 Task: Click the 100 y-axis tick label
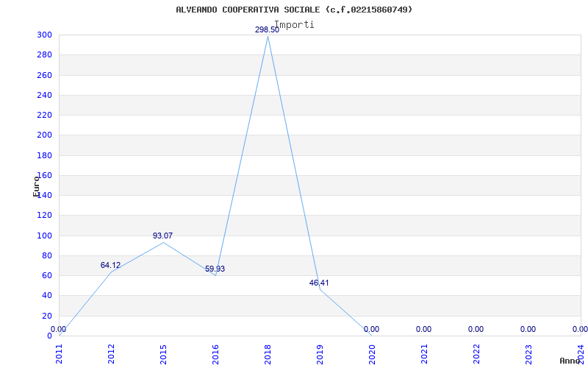[x=44, y=236]
